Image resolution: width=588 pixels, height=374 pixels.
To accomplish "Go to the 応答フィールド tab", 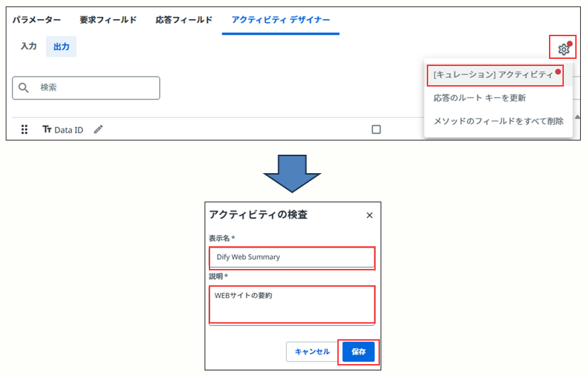I will pyautogui.click(x=184, y=20).
